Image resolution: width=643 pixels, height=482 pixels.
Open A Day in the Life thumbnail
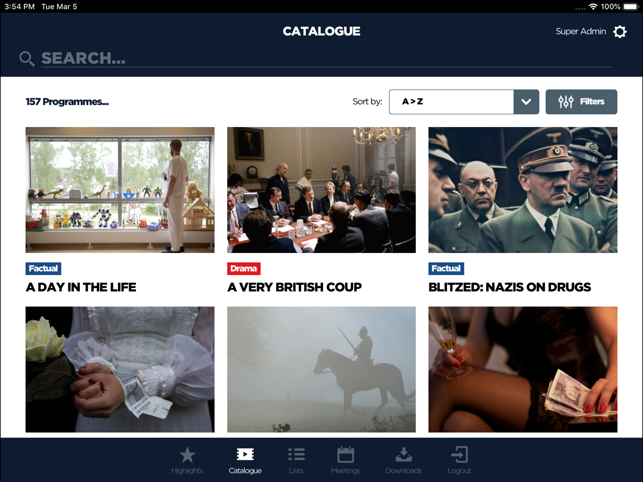pos(120,190)
